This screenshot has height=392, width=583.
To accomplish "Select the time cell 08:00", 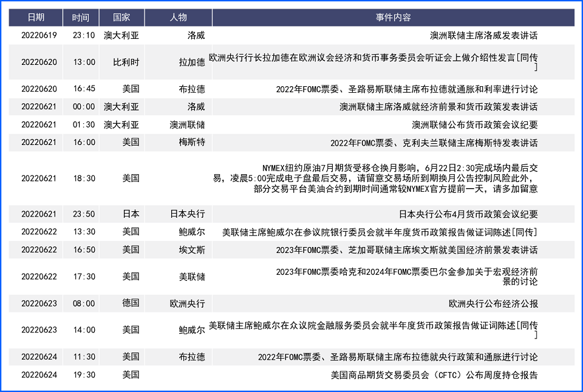I will [x=84, y=303].
